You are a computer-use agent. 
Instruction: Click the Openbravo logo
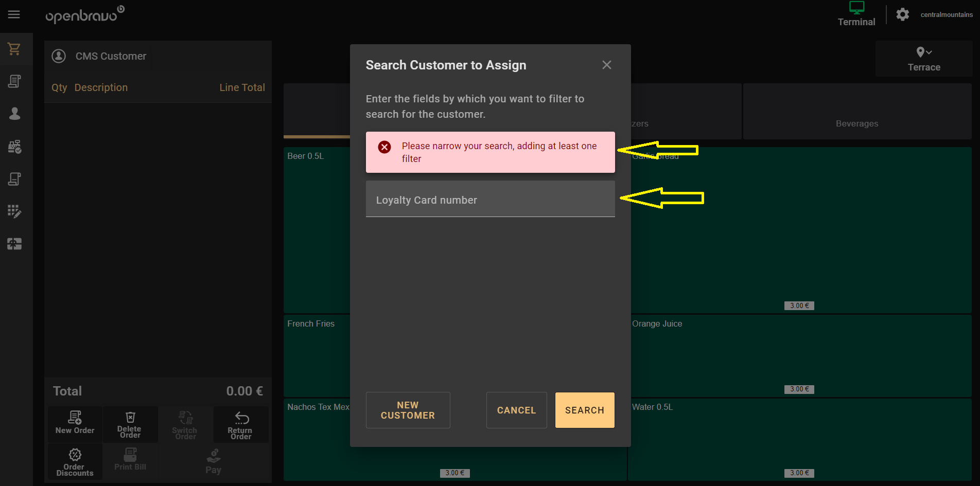[x=85, y=15]
